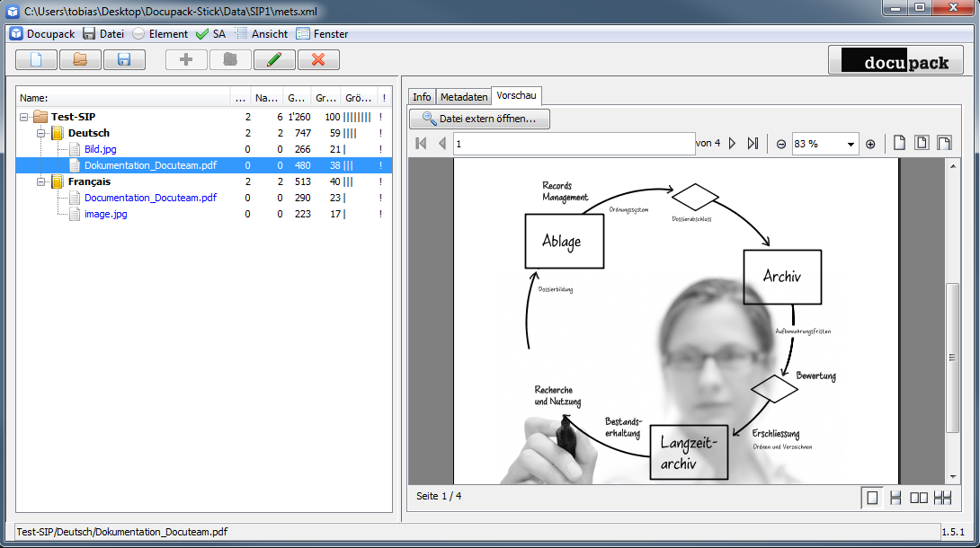Click the 'Datei extern öffnen...' button

coord(479,119)
